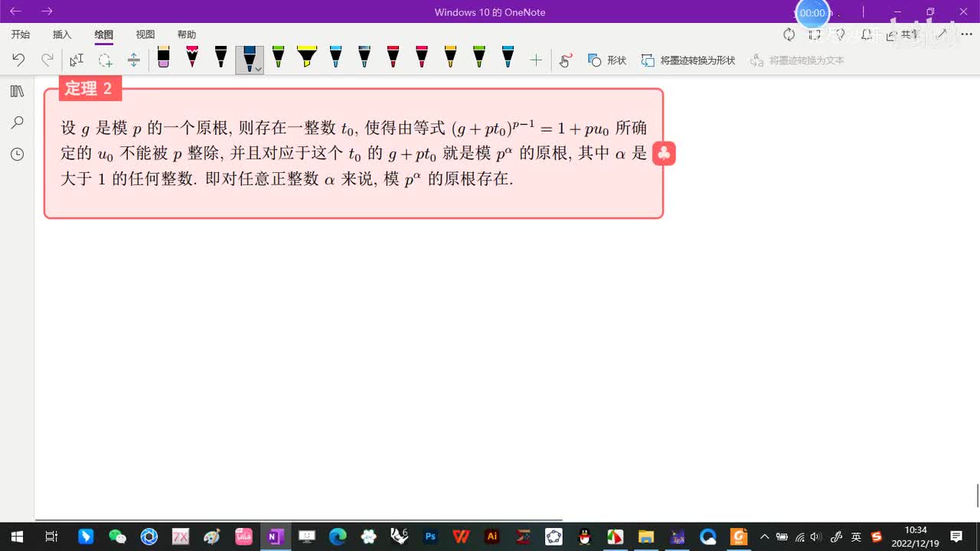Click the 定理 2 heading label
The height and width of the screenshot is (551, 980).
click(x=89, y=88)
